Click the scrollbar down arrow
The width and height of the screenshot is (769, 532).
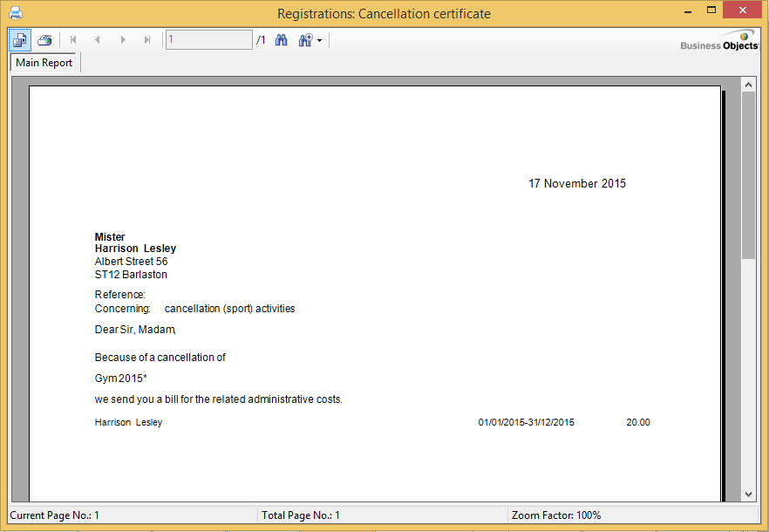click(748, 494)
